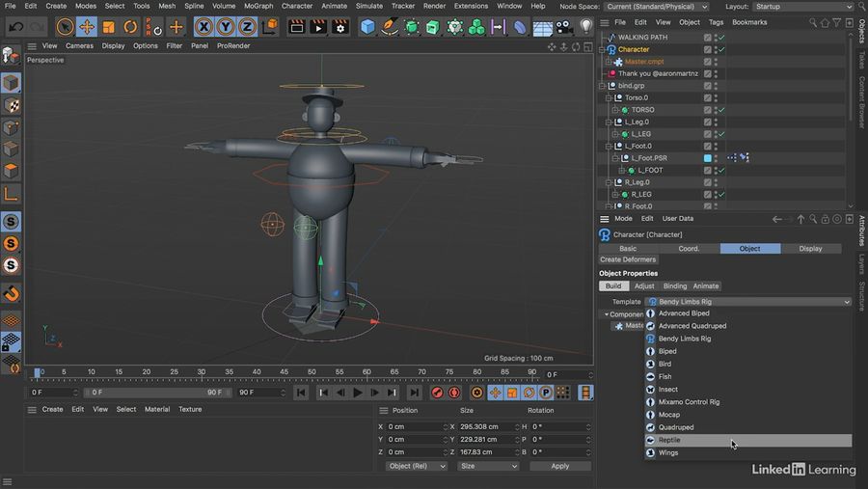The height and width of the screenshot is (489, 868).
Task: Enable the TORSO green checkmark tag
Action: pos(720,110)
